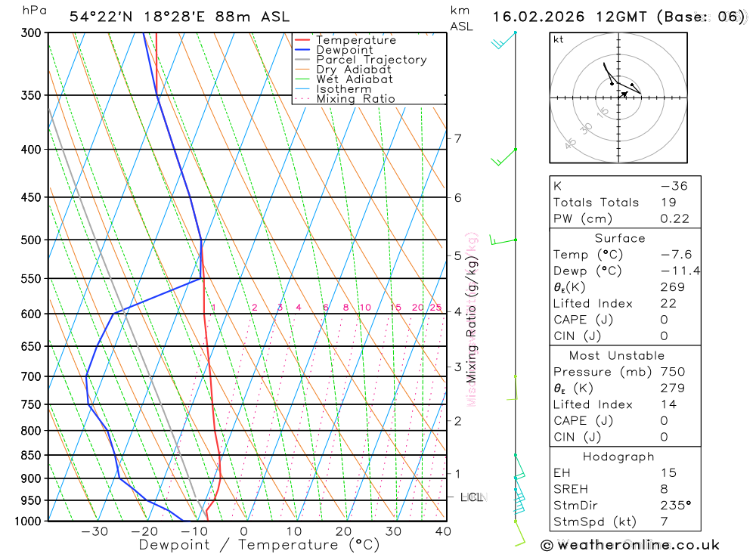This screenshot has width=756, height=554.
Task: Click the EH value 15
Action: point(668,473)
